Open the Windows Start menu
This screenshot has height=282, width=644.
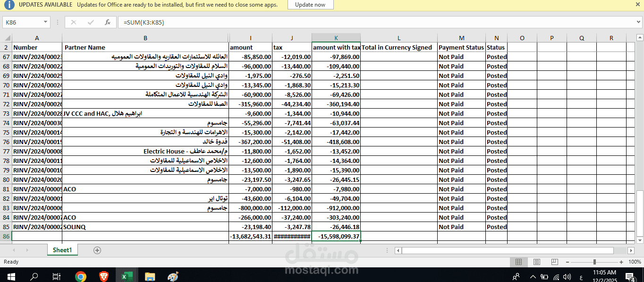coord(11,276)
